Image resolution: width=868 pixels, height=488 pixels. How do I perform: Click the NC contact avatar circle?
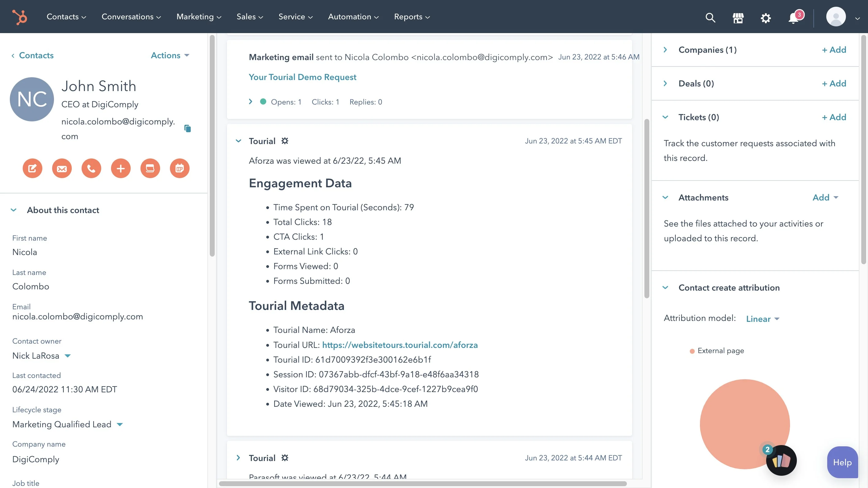point(32,99)
